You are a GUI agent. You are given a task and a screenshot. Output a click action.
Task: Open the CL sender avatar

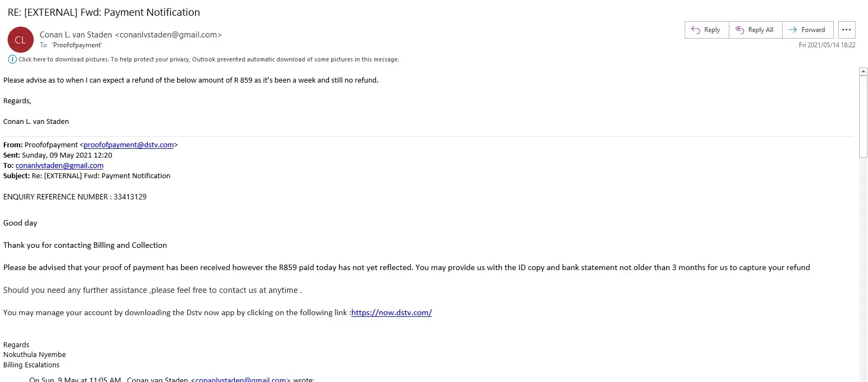tap(21, 40)
